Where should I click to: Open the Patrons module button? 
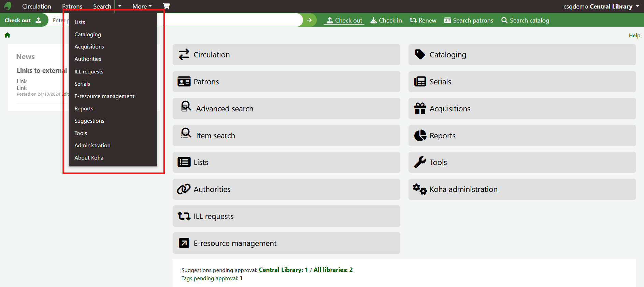pos(286,82)
